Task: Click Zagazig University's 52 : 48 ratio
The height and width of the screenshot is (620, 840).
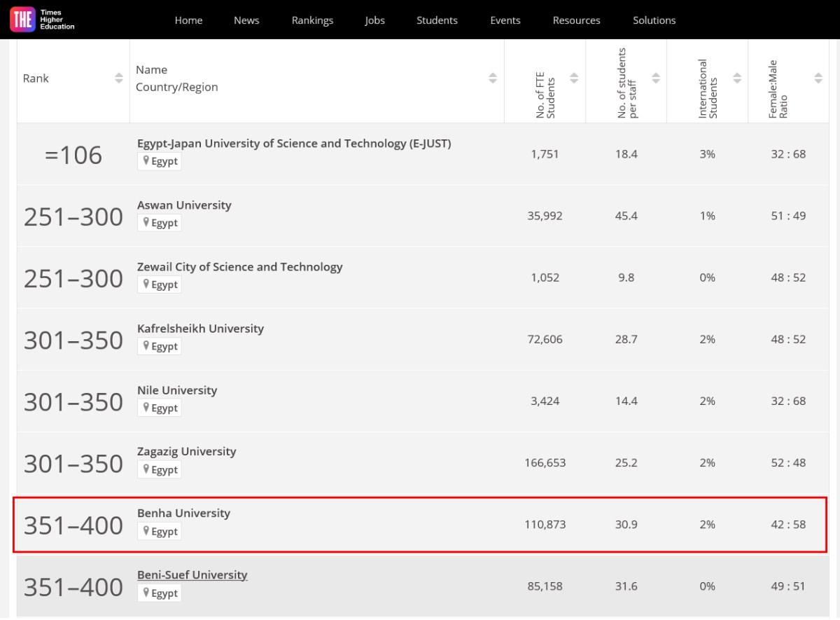Action: (789, 462)
